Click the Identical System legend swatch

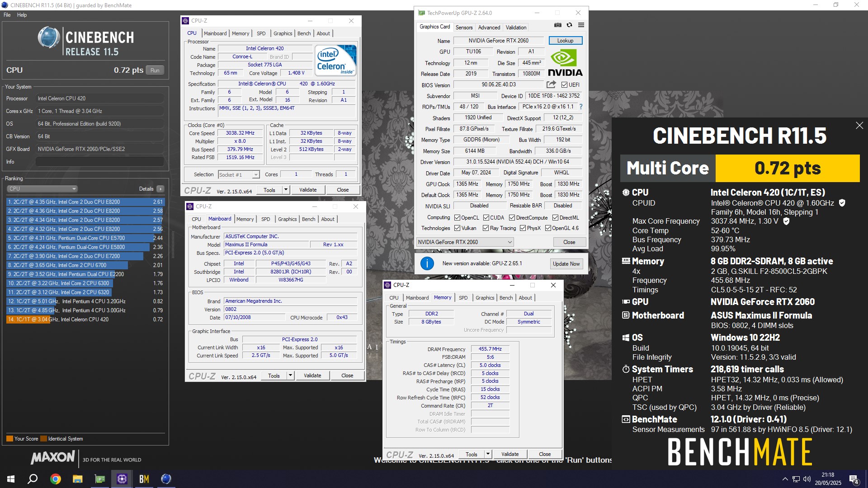[x=43, y=439]
